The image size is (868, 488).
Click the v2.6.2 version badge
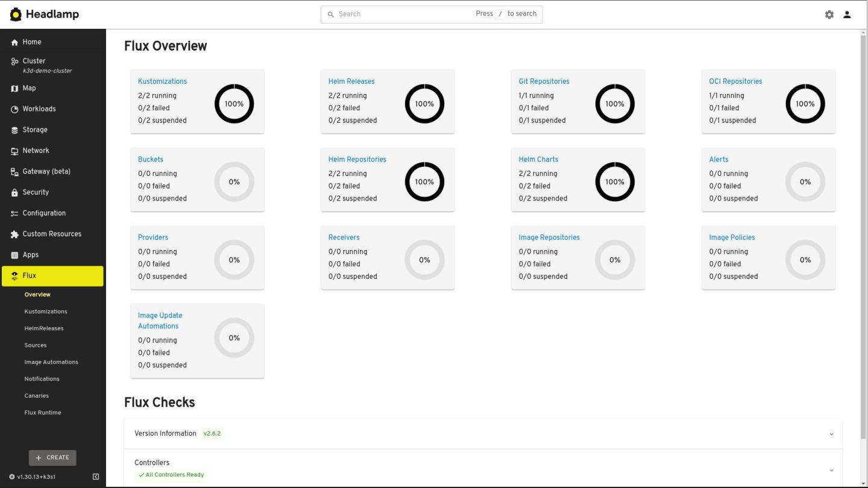(212, 434)
